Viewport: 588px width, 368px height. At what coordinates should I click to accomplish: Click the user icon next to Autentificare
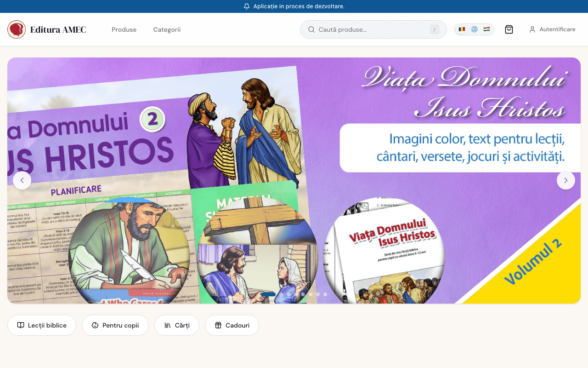[x=532, y=29]
